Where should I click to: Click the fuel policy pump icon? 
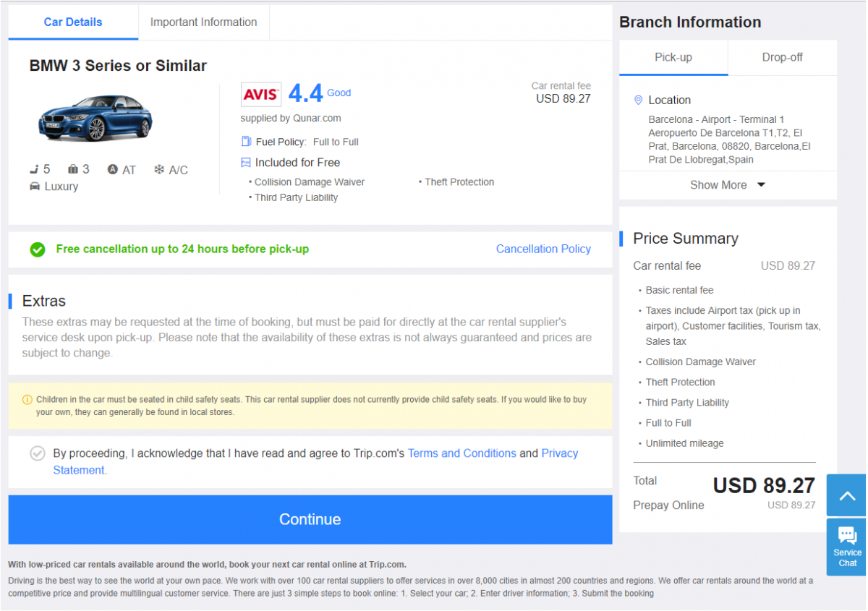coord(246,142)
